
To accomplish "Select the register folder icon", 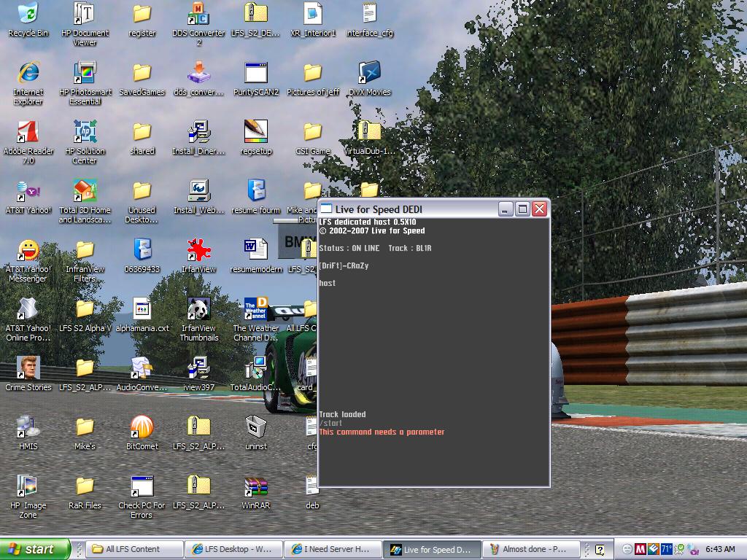I will point(142,13).
